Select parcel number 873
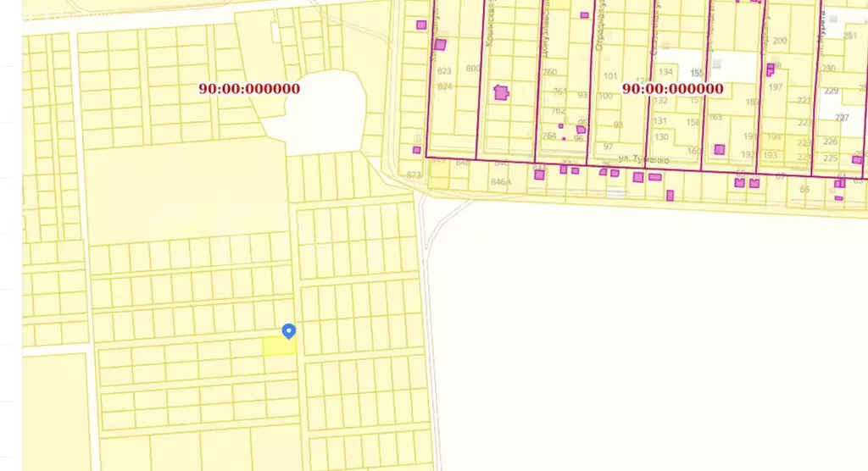Screen dimensions: 868x471 click(x=415, y=175)
